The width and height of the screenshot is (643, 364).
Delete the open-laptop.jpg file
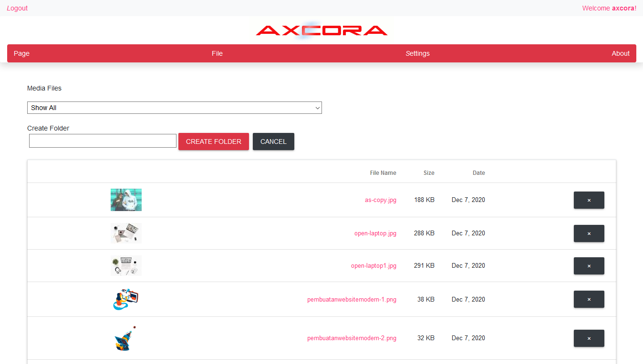(x=589, y=233)
